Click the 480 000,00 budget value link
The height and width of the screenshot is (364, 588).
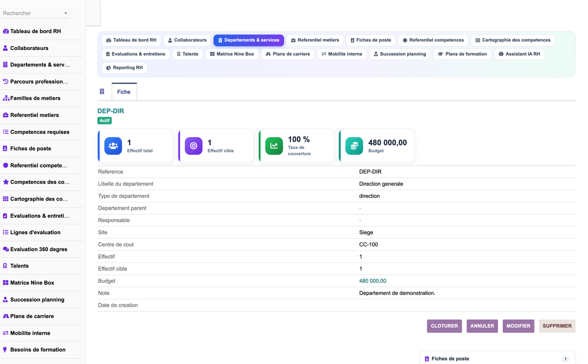click(372, 281)
